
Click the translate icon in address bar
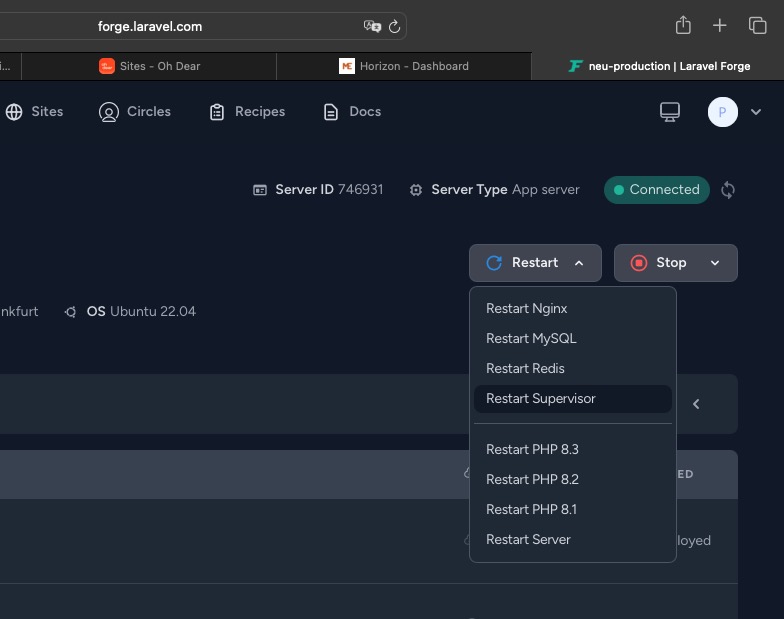pos(372,26)
